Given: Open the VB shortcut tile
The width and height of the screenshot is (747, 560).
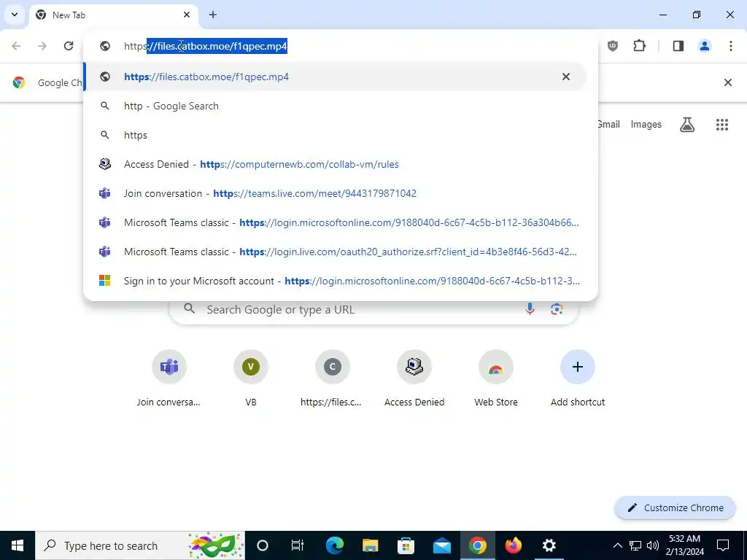Looking at the screenshot, I should 251,378.
